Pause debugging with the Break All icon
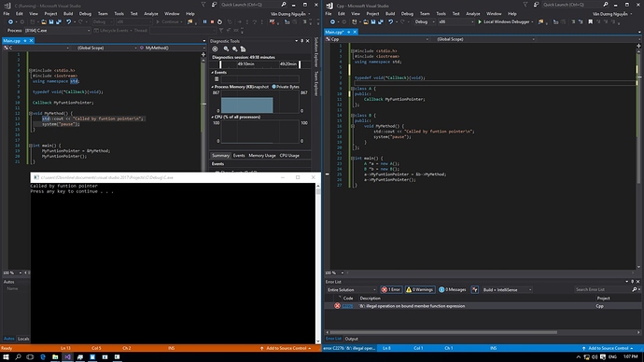The image size is (644, 362). tap(205, 21)
